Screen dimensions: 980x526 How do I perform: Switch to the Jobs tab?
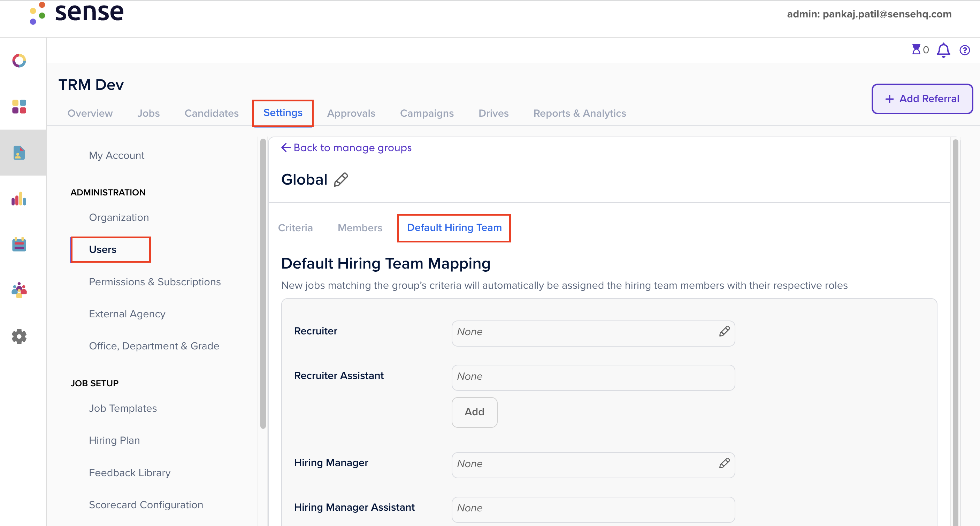click(148, 113)
